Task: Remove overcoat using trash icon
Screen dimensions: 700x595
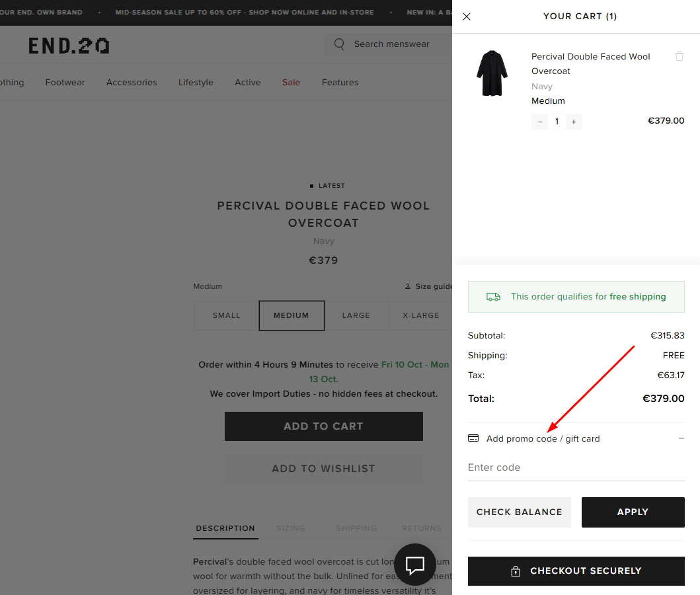Action: point(680,57)
